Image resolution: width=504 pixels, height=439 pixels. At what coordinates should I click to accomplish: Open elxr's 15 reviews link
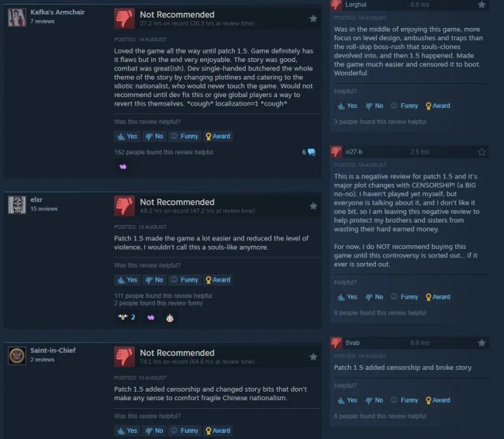pos(44,209)
